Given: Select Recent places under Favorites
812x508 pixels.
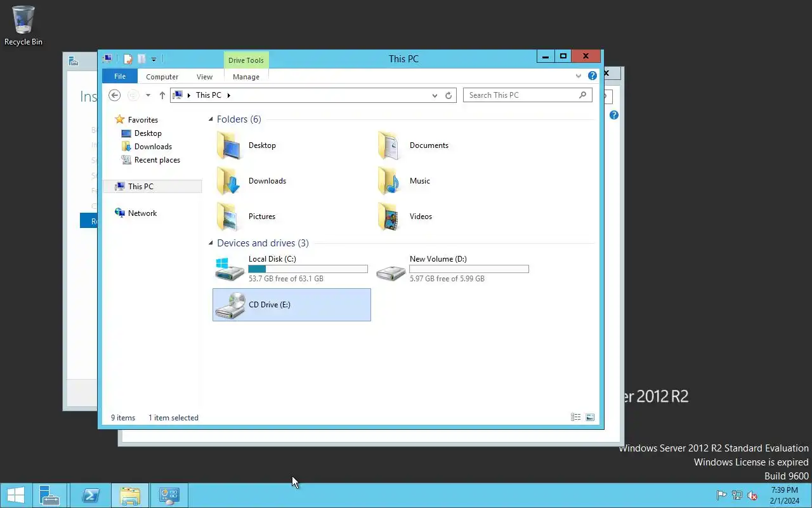Looking at the screenshot, I should [157, 160].
